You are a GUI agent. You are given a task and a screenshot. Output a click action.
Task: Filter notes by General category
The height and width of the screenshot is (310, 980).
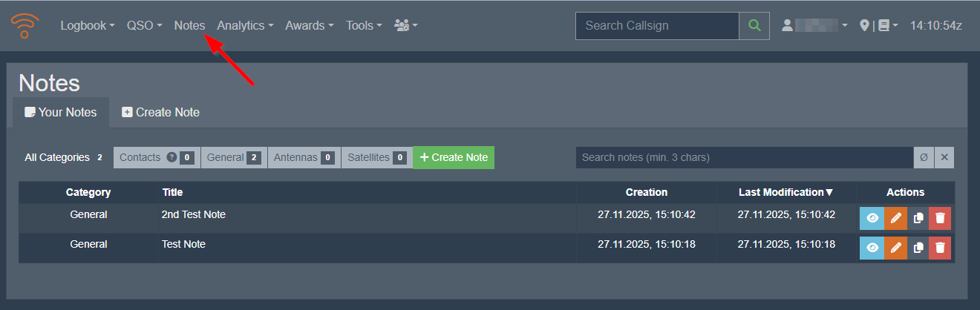pos(234,157)
